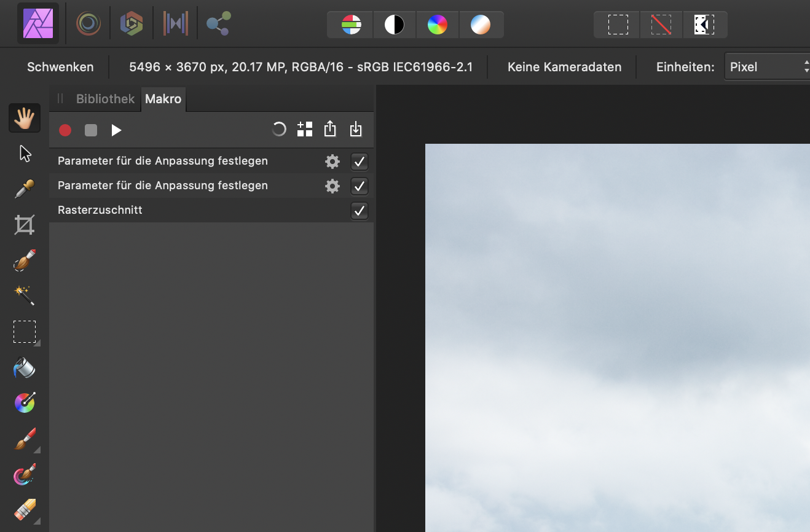
Task: Switch to the Tone Mapping Persona
Action: [176, 24]
